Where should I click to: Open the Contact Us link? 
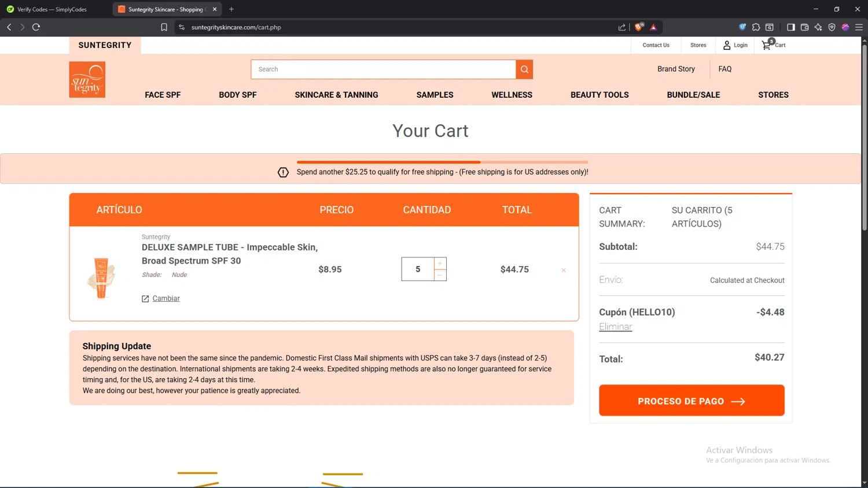656,45
